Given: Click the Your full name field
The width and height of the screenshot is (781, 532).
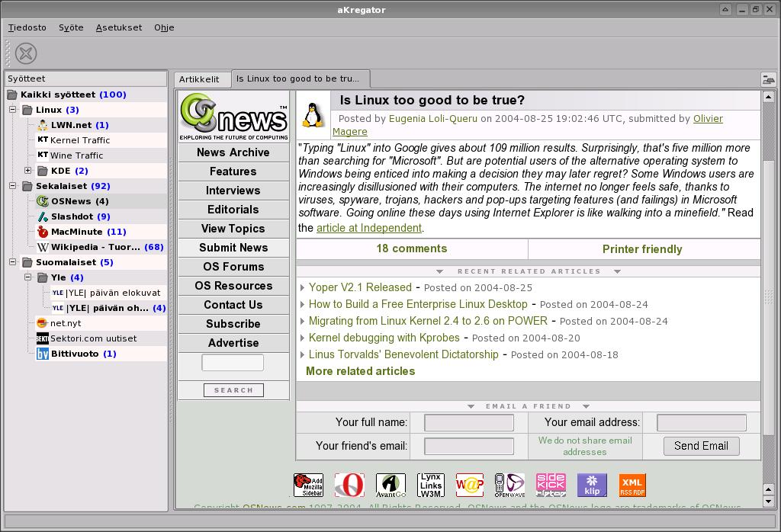Looking at the screenshot, I should point(469,422).
